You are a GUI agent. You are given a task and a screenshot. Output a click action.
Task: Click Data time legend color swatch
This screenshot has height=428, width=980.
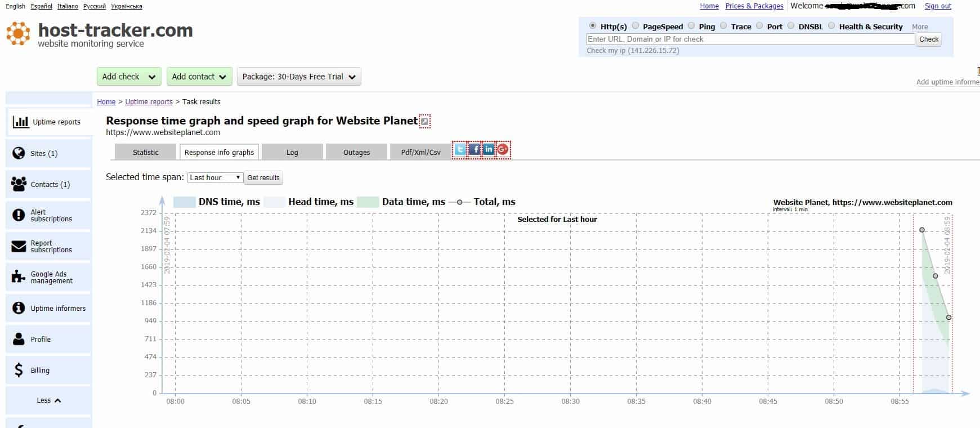pos(368,202)
